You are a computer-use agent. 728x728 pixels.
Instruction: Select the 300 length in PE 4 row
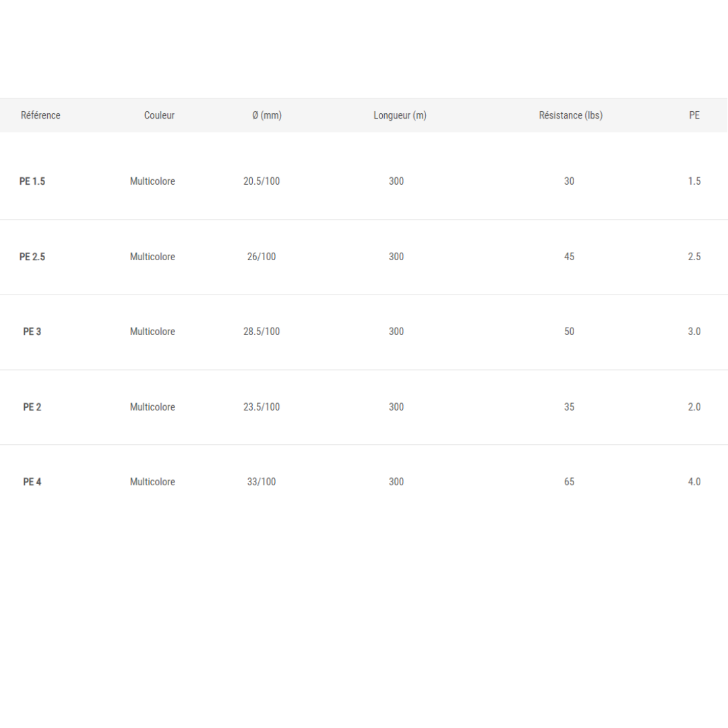point(396,482)
